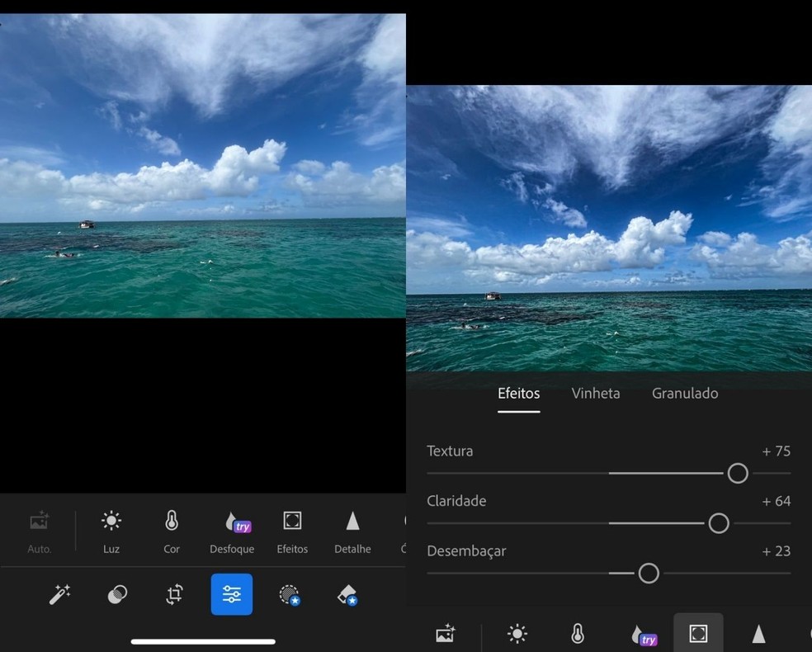Select the crop and rotate tool
Viewport: 812px width, 652px height.
click(x=174, y=594)
